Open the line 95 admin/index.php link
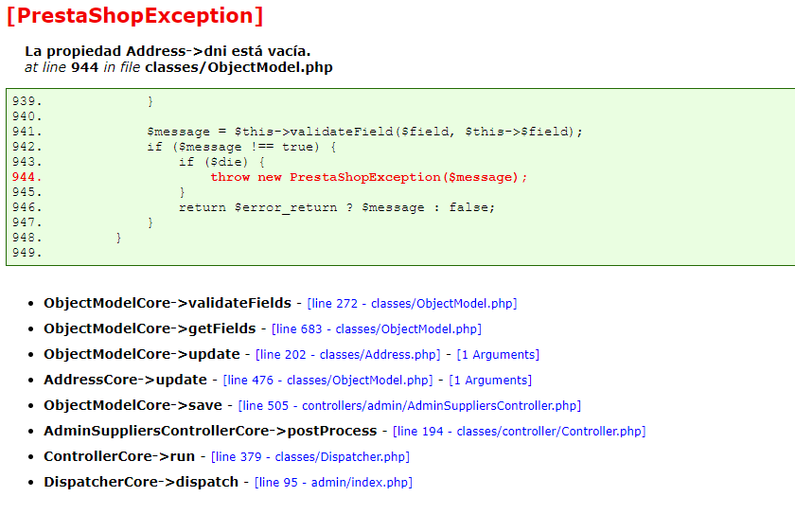This screenshot has height=532, width=795. tap(333, 482)
